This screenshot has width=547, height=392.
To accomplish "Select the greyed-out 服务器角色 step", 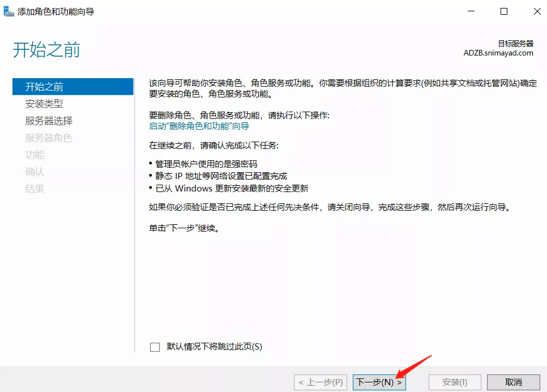I will coord(49,138).
